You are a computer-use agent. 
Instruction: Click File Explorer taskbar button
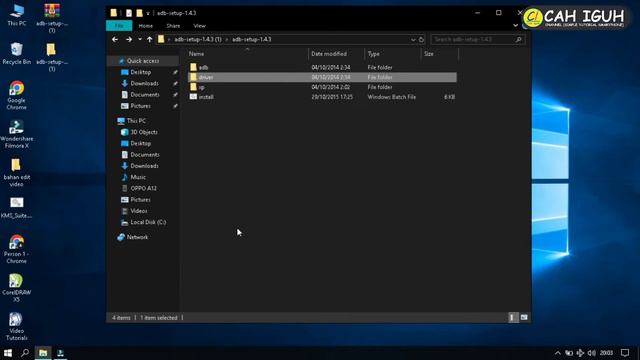[43, 353]
